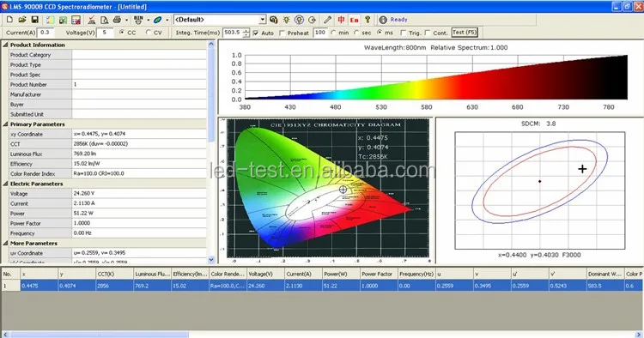Click the coins stack icon beside Default
This screenshot has width=644, height=338.
pyautogui.click(x=274, y=20)
